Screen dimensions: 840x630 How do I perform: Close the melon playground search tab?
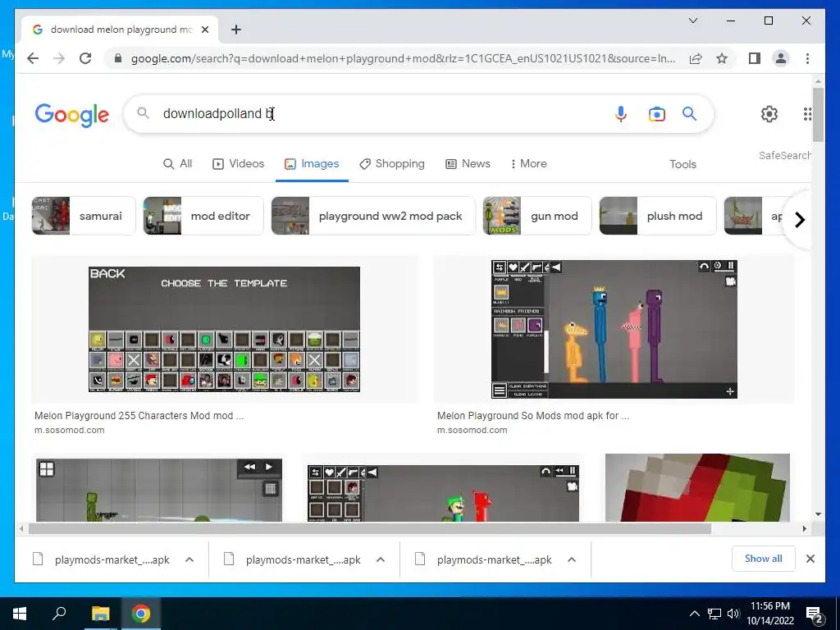(x=204, y=30)
